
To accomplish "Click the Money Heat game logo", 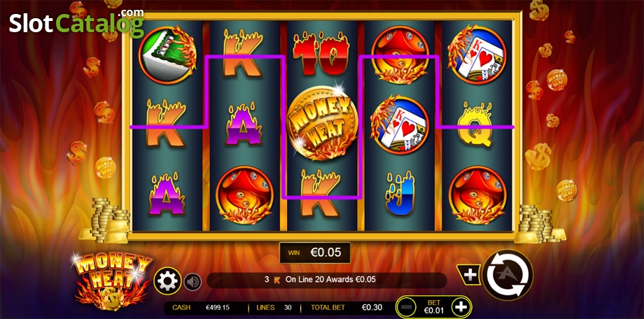I will click(x=112, y=280).
